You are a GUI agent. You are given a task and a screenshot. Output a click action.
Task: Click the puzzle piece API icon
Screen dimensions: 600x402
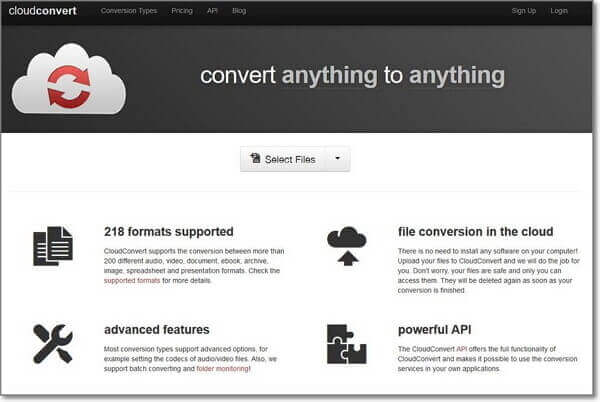[347, 343]
